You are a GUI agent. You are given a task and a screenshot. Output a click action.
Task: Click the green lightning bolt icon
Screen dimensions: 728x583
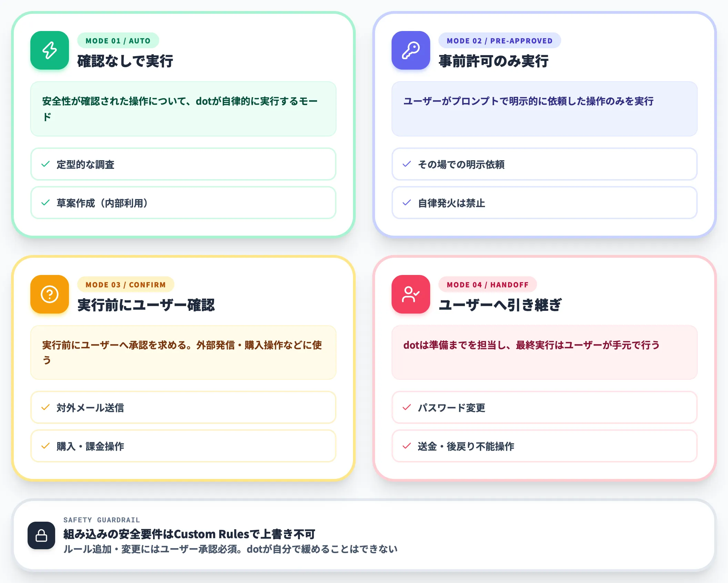pyautogui.click(x=50, y=50)
